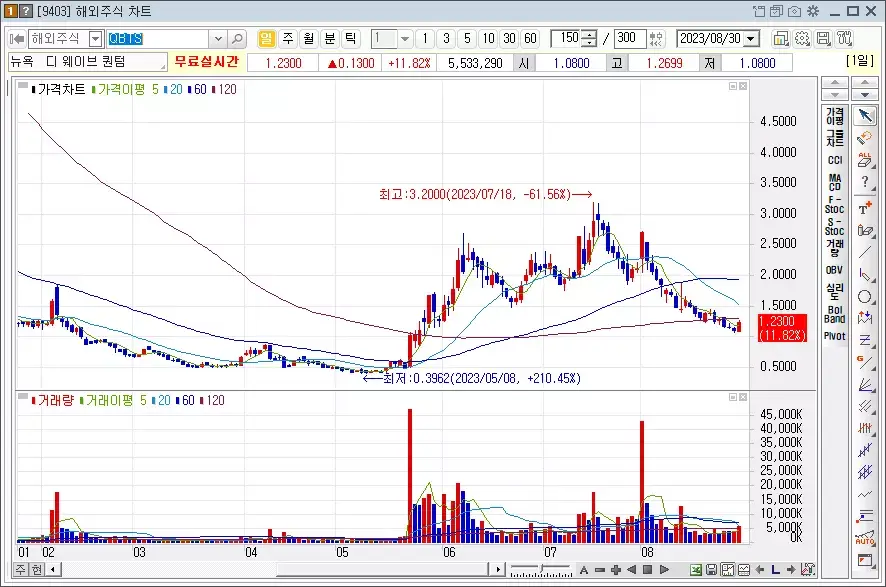Click the play backward triangle at bottom
Viewport: 886px width, 587px height.
tap(632, 569)
